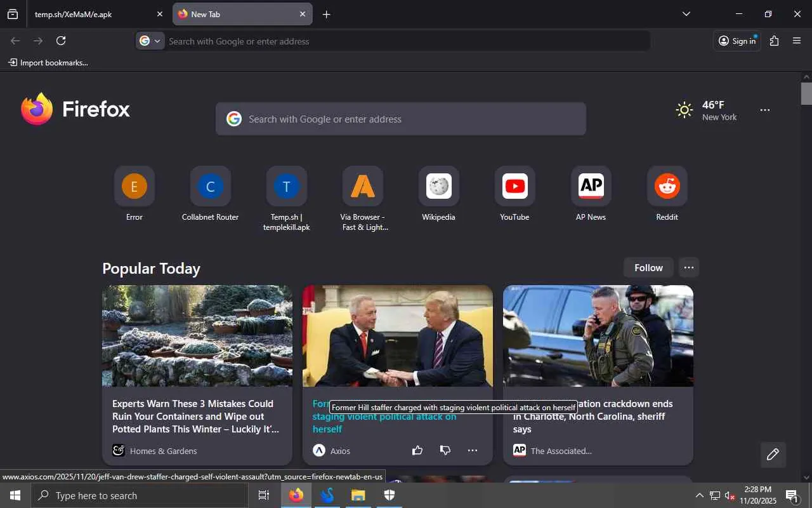Open the YouTube shortcut
812x508 pixels.
point(515,194)
